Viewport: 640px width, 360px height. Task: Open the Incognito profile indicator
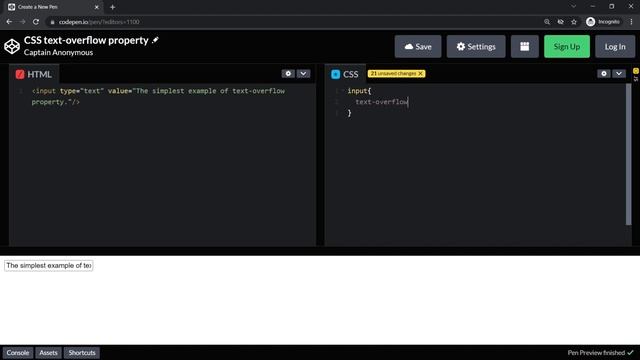[603, 22]
